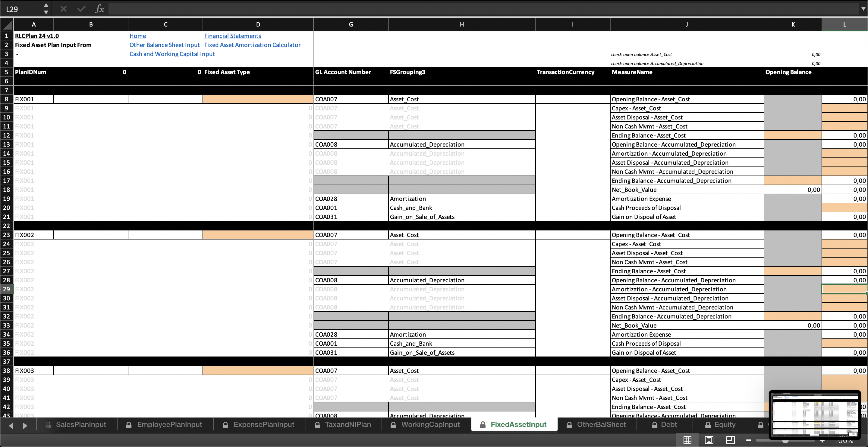This screenshot has width=868, height=447.
Task: Click the floating screenshot preview thumbnail
Action: point(815,415)
